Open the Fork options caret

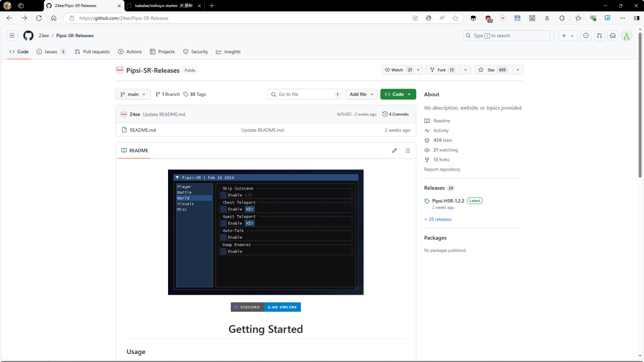[x=466, y=70]
